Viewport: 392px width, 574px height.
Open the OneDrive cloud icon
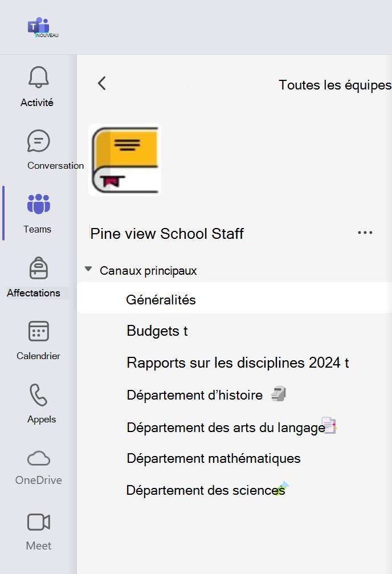(x=38, y=458)
